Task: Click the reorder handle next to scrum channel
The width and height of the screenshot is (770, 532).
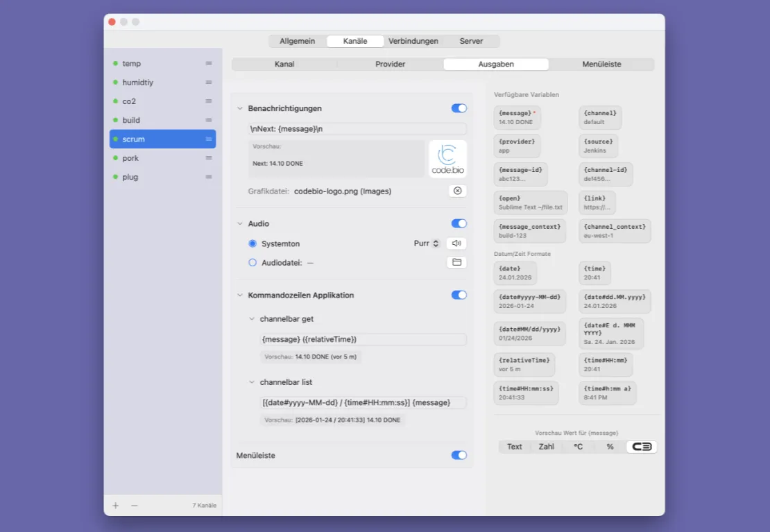Action: (207, 139)
